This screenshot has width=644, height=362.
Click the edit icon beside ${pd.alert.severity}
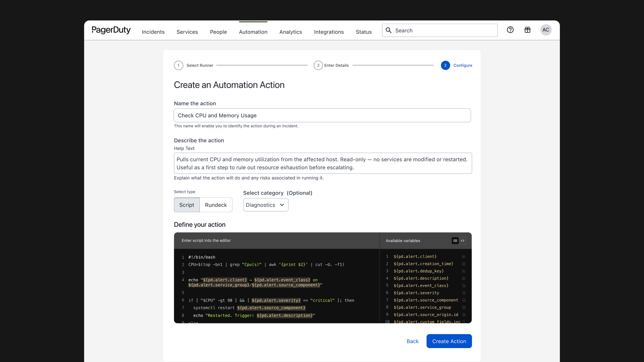coord(464,293)
